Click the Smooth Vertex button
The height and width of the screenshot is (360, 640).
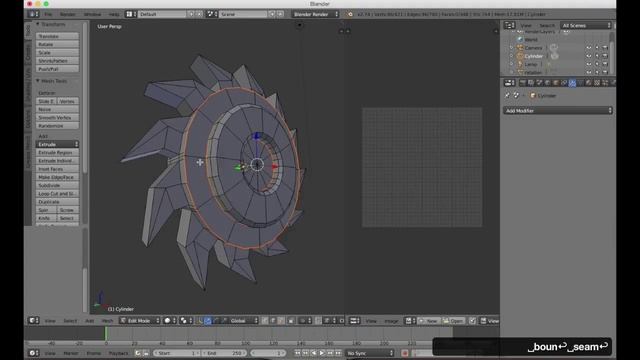tap(57, 118)
